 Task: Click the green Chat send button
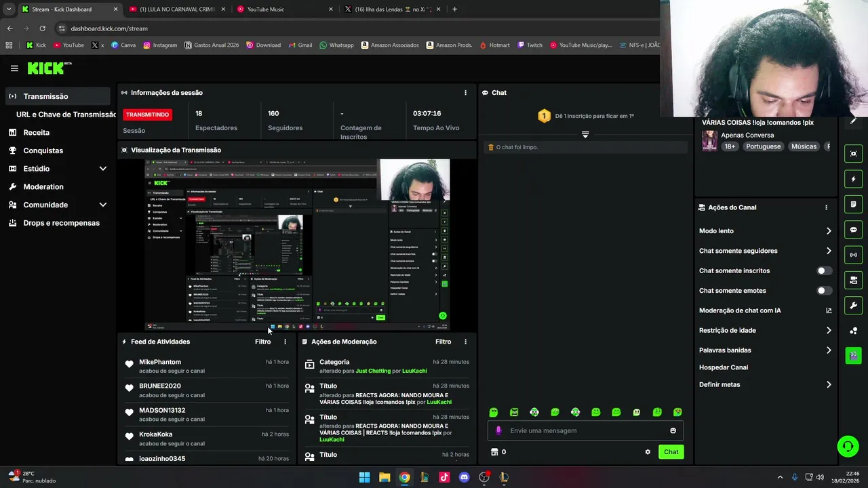(x=671, y=452)
